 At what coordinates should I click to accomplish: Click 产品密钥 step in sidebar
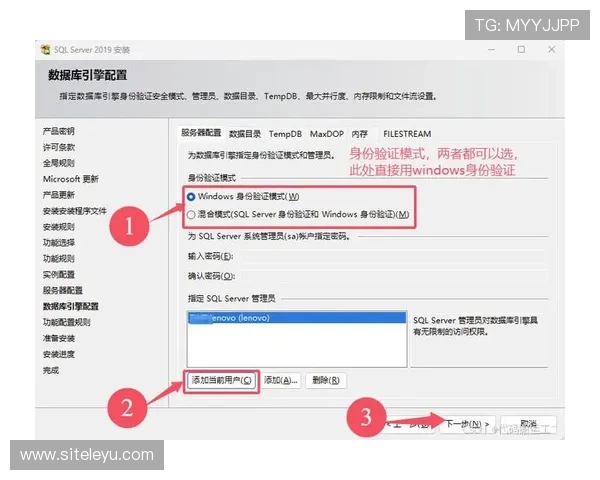coord(59,131)
